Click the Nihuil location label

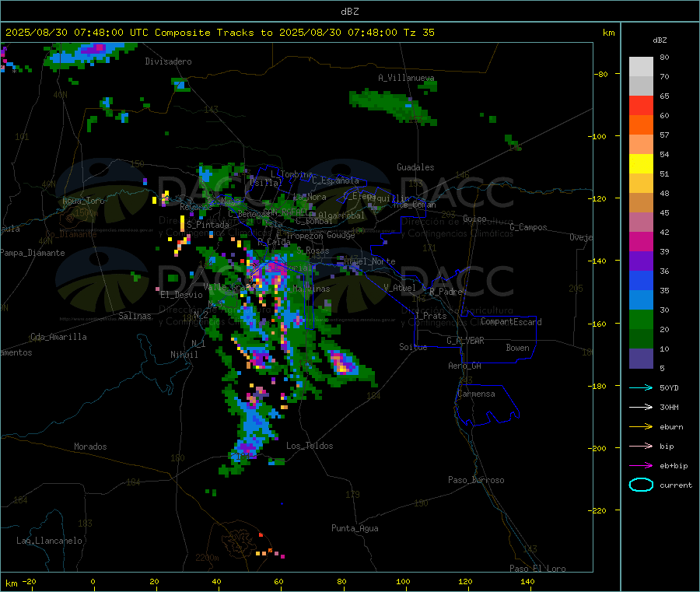click(184, 355)
